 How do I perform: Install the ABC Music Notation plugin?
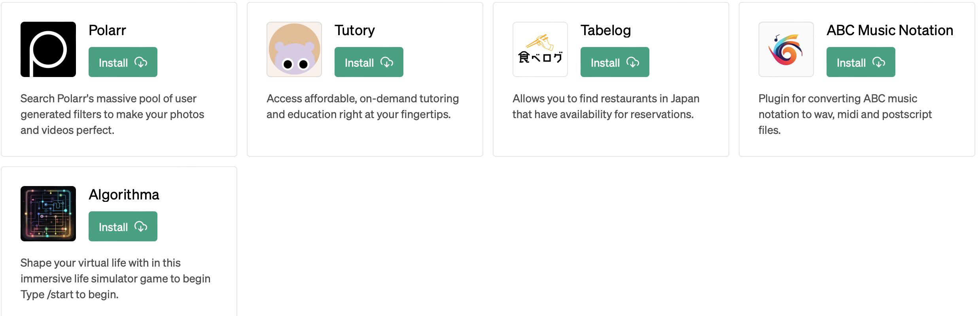(861, 62)
